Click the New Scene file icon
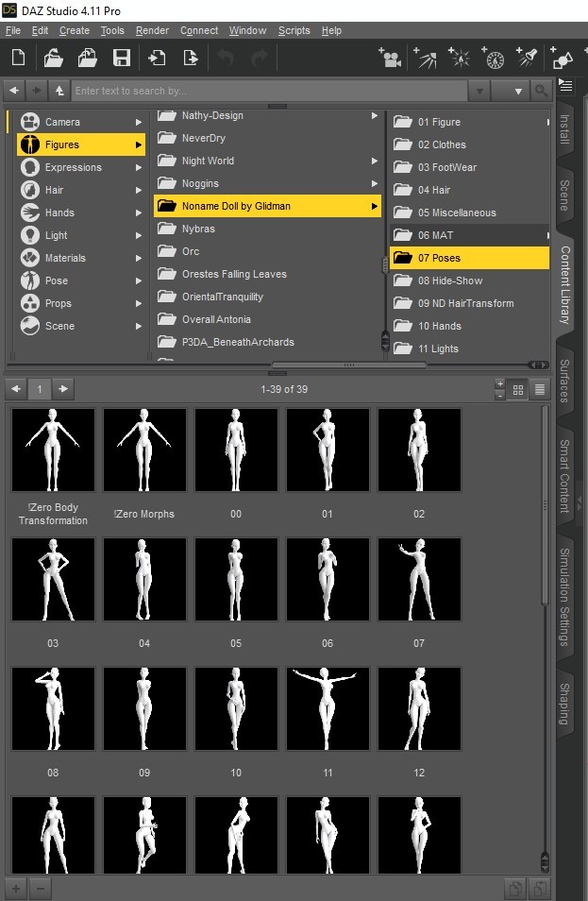This screenshot has height=901, width=588. click(18, 58)
